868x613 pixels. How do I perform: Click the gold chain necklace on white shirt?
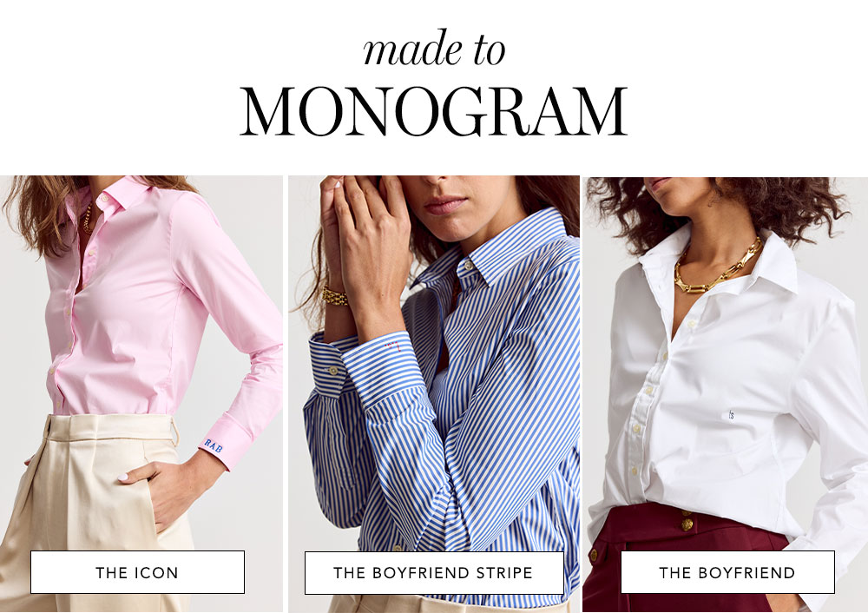(x=719, y=268)
